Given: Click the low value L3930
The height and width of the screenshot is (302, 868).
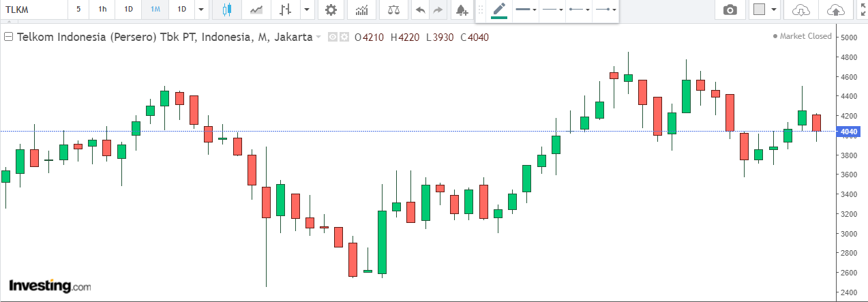Looking at the screenshot, I should pyautogui.click(x=440, y=37).
